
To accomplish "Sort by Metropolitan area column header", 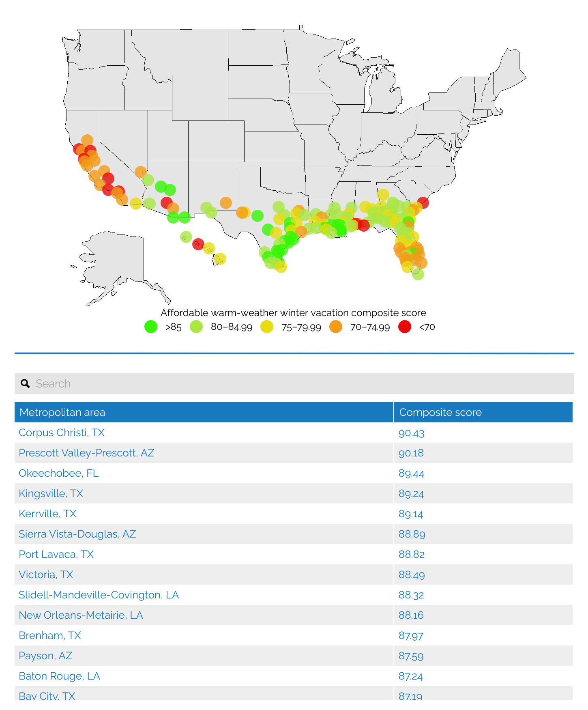I will pos(62,412).
